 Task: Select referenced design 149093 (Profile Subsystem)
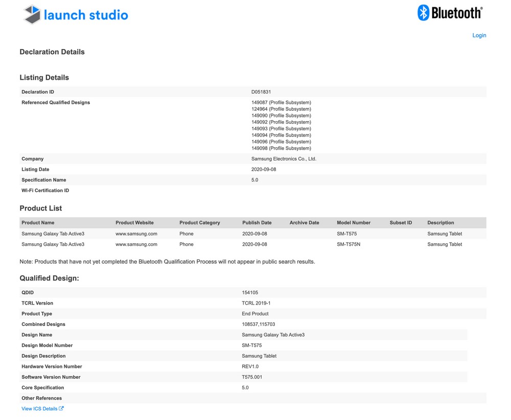tap(281, 128)
